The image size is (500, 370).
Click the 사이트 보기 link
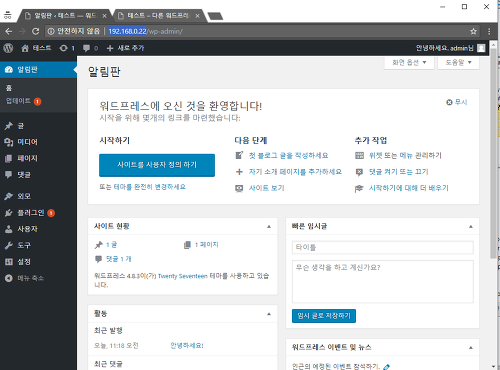click(266, 188)
